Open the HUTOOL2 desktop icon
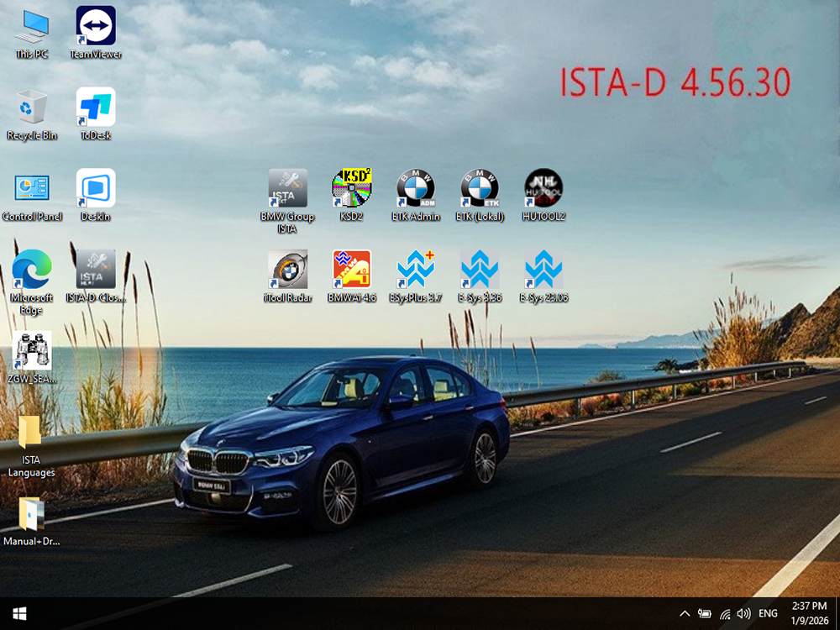 543,189
